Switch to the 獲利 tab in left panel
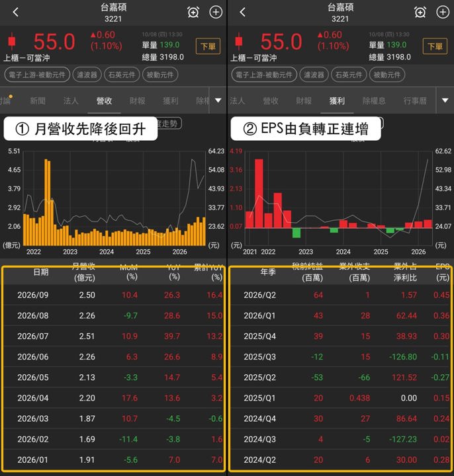 coord(171,100)
